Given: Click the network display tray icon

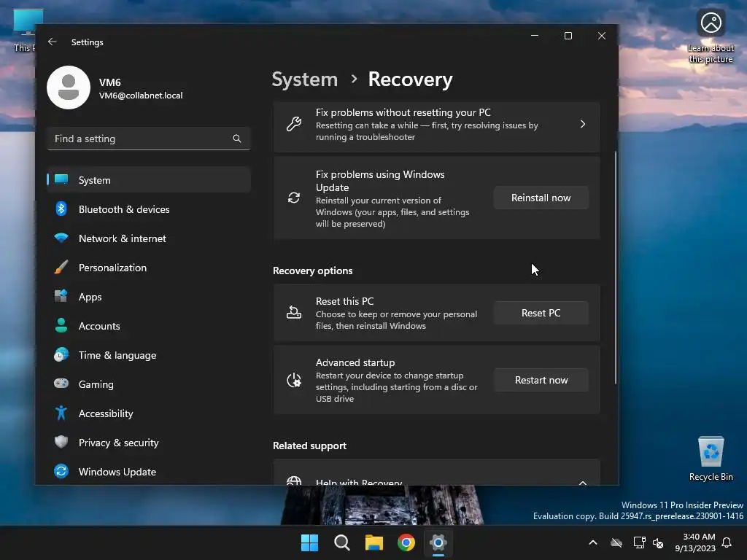Looking at the screenshot, I should click(x=639, y=542).
